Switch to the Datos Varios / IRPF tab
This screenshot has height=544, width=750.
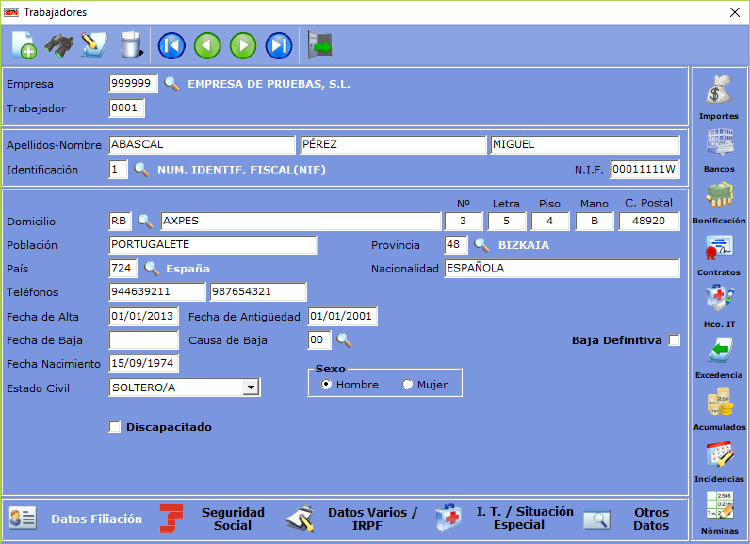pos(352,519)
